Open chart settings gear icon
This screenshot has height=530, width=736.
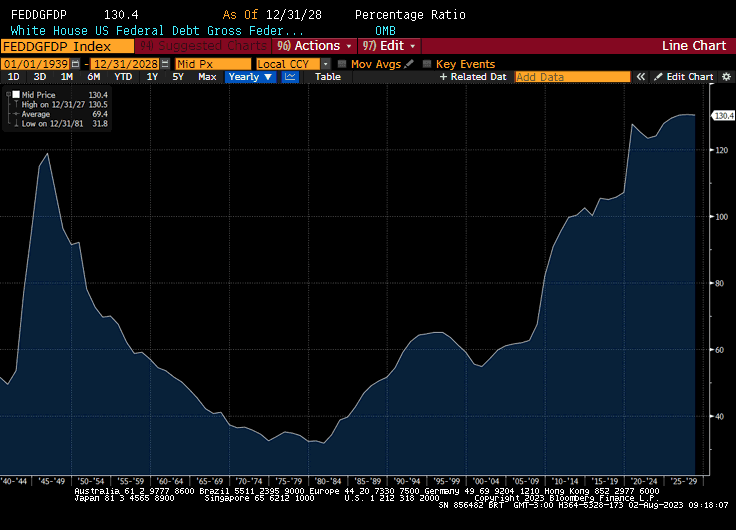[x=726, y=77]
